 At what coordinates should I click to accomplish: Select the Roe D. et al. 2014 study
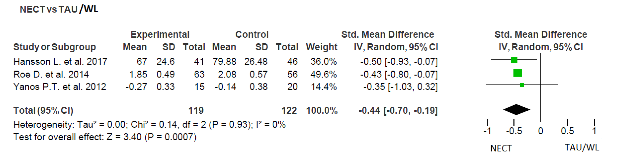click(x=51, y=74)
